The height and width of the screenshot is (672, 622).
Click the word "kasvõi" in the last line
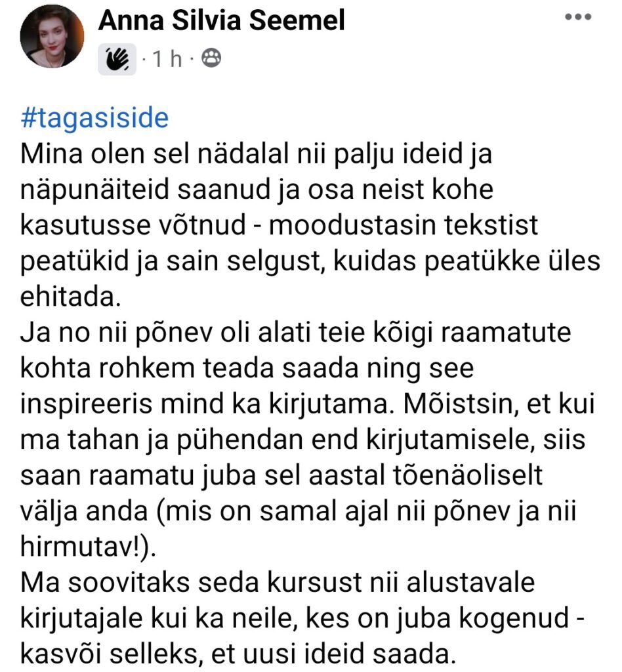click(x=61, y=654)
